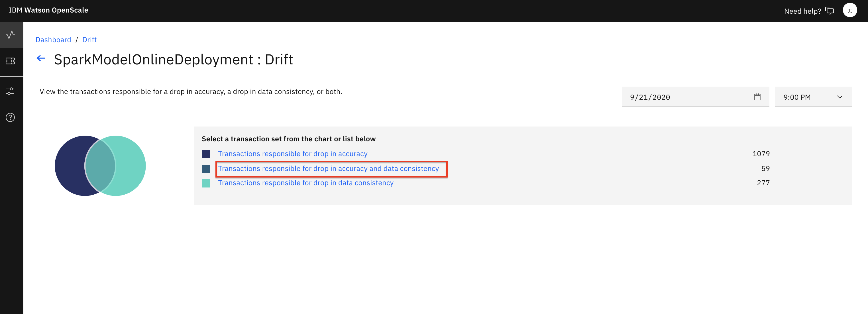Open the Support question mark icon
Viewport: 868px width, 314px height.
10,118
